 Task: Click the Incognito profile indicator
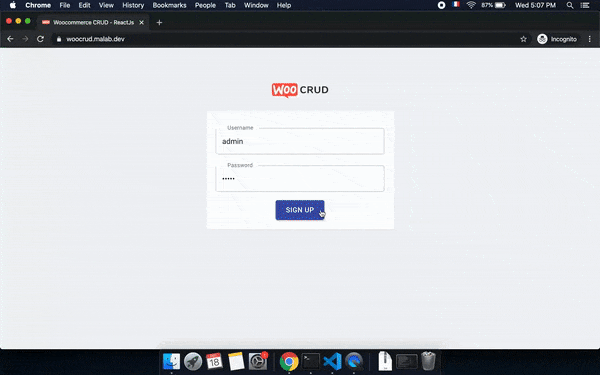point(557,39)
